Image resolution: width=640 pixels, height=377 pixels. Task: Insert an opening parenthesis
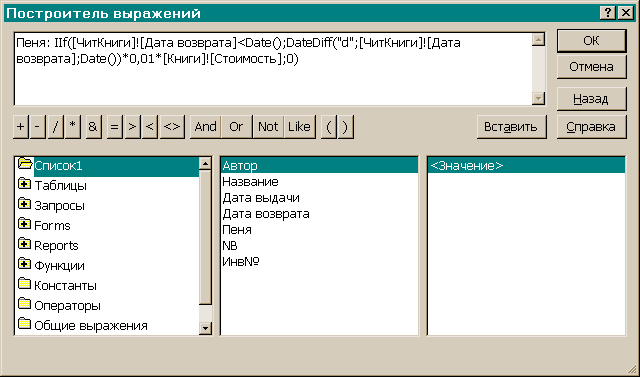point(329,127)
